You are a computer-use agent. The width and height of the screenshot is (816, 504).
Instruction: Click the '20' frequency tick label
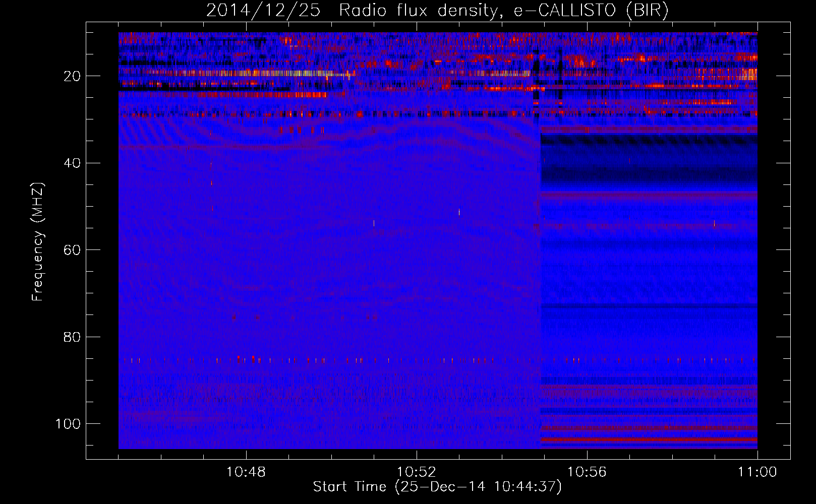pyautogui.click(x=73, y=77)
